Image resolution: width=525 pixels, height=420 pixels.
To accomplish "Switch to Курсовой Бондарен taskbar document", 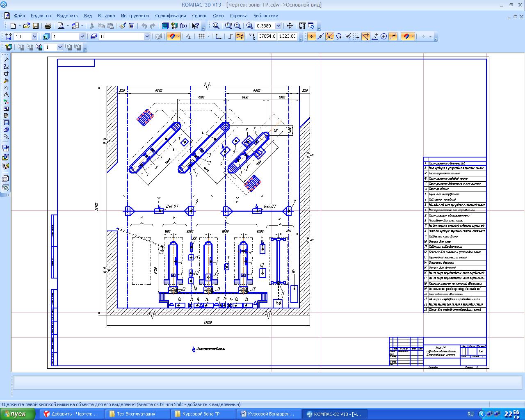I will [269, 414].
